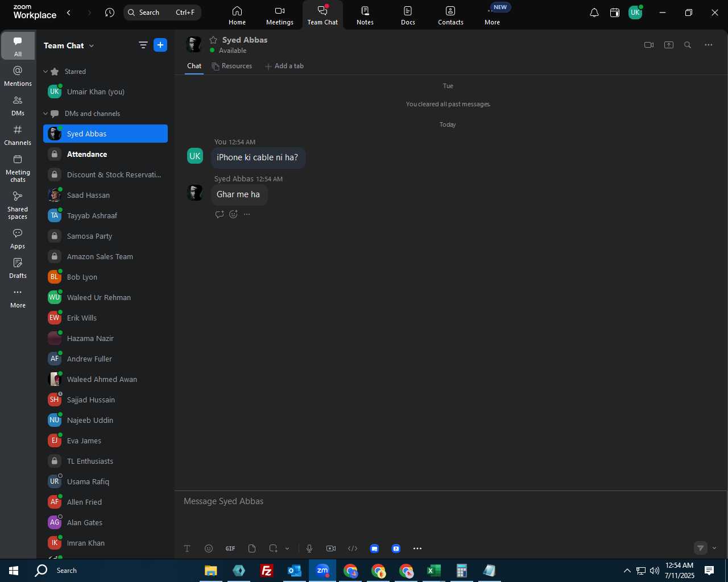The width and height of the screenshot is (728, 582).
Task: Open Shared spaces in sidebar
Action: click(18, 205)
